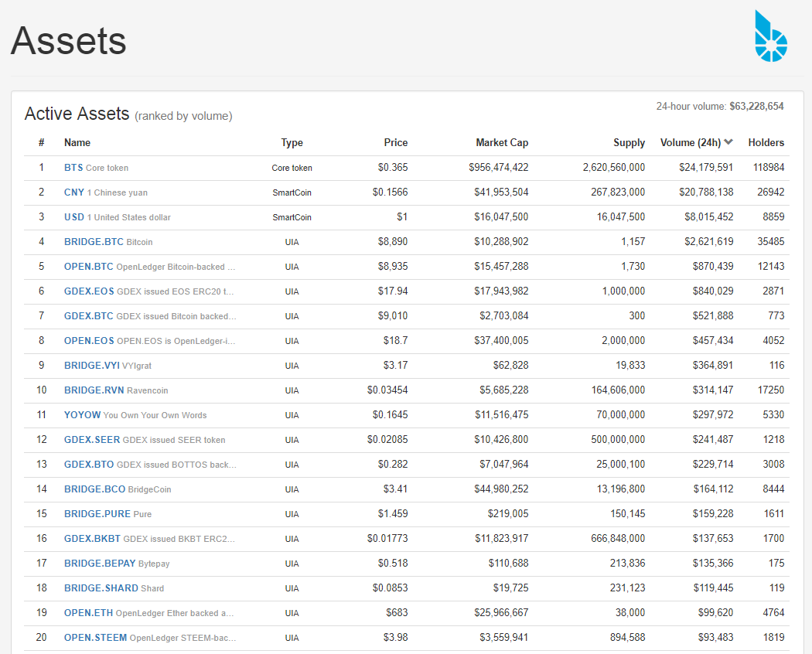Open the BRIDGE.VYI asset link
The width and height of the screenshot is (812, 654).
point(92,366)
